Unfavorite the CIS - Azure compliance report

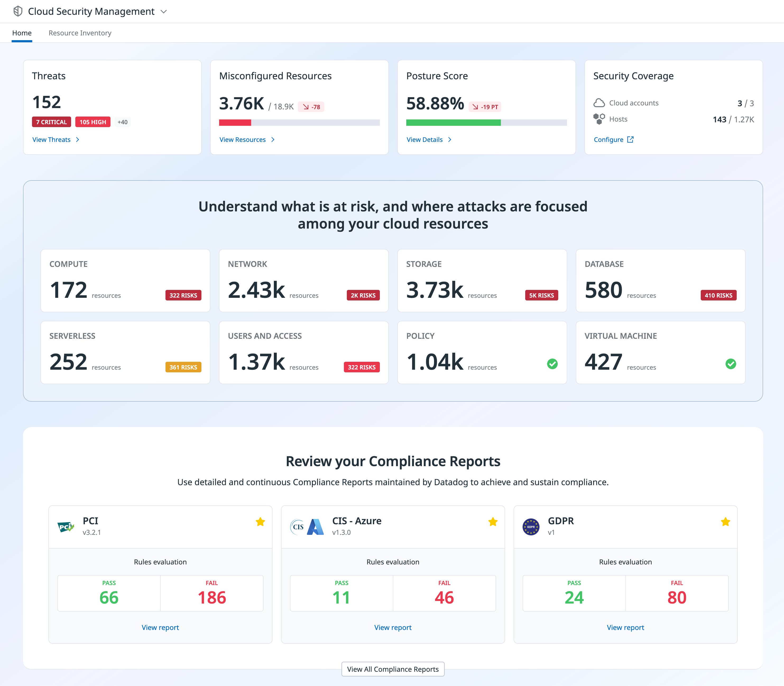tap(493, 521)
